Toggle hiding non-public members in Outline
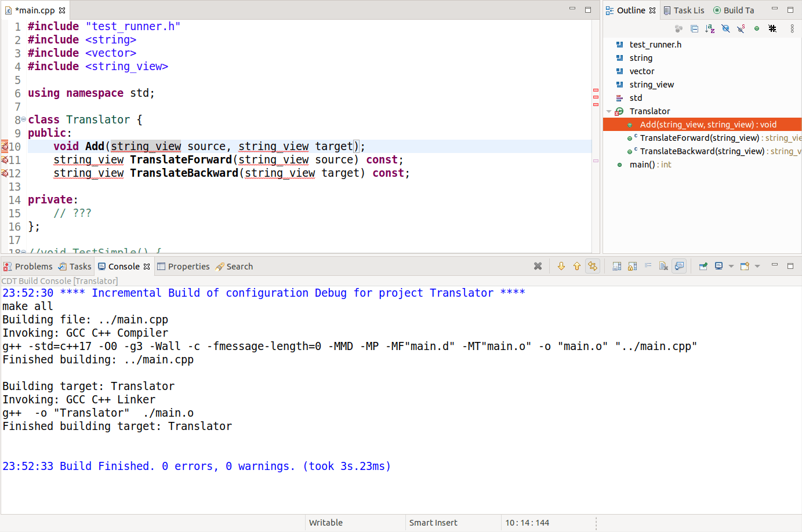Image resolution: width=802 pixels, height=532 pixels. [757, 28]
